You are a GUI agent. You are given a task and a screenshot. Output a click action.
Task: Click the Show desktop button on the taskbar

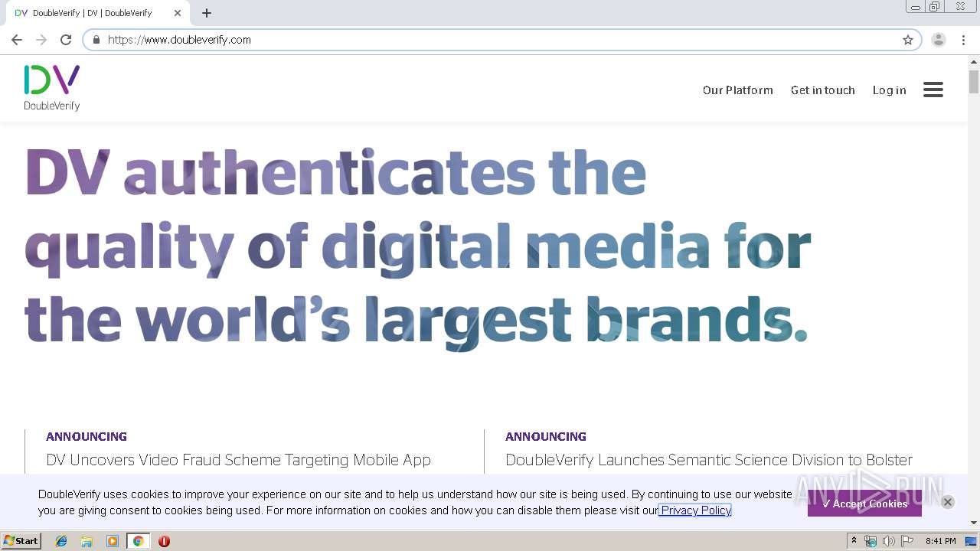click(972, 541)
